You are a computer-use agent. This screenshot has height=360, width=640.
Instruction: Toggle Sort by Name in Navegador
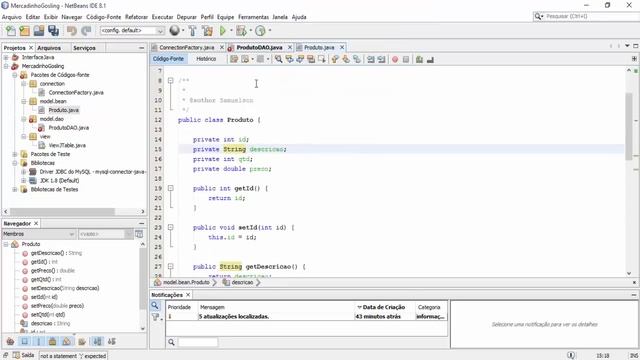pyautogui.click(x=97, y=341)
